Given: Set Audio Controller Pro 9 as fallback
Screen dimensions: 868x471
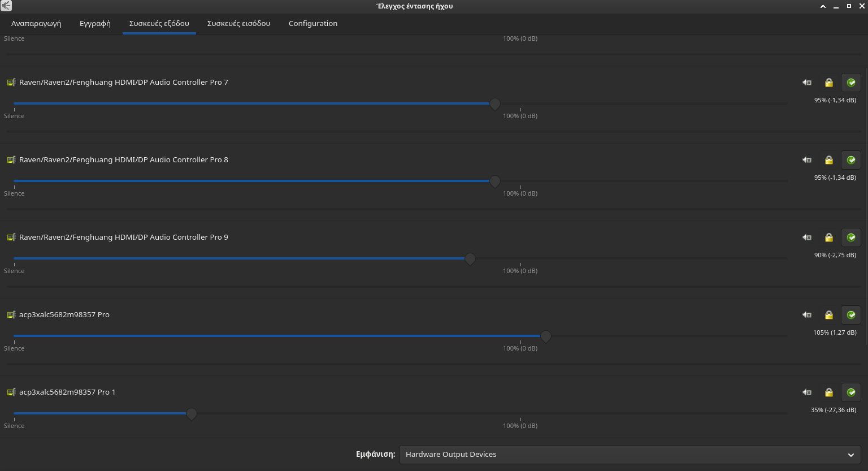Looking at the screenshot, I should coord(851,237).
